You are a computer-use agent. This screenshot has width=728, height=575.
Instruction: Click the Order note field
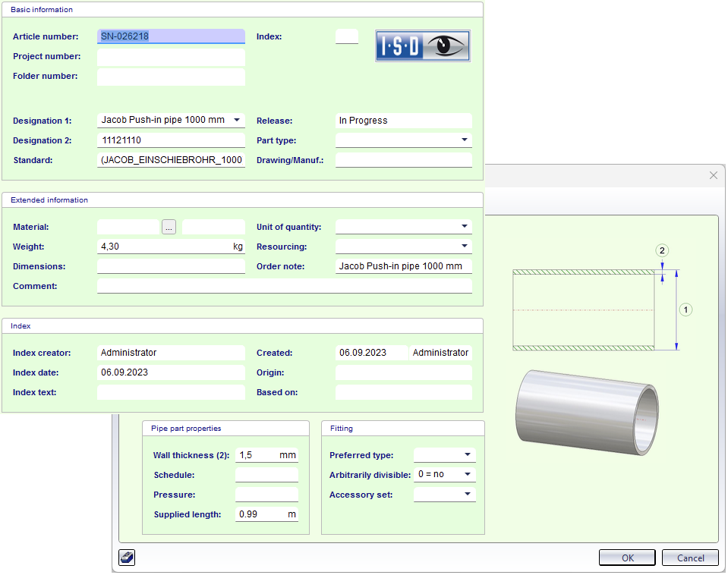[403, 266]
